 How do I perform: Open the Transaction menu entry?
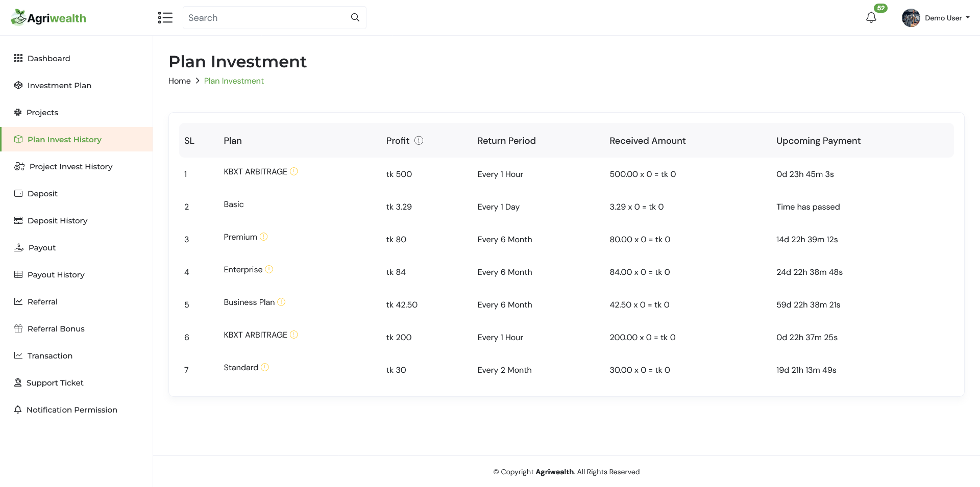50,355
